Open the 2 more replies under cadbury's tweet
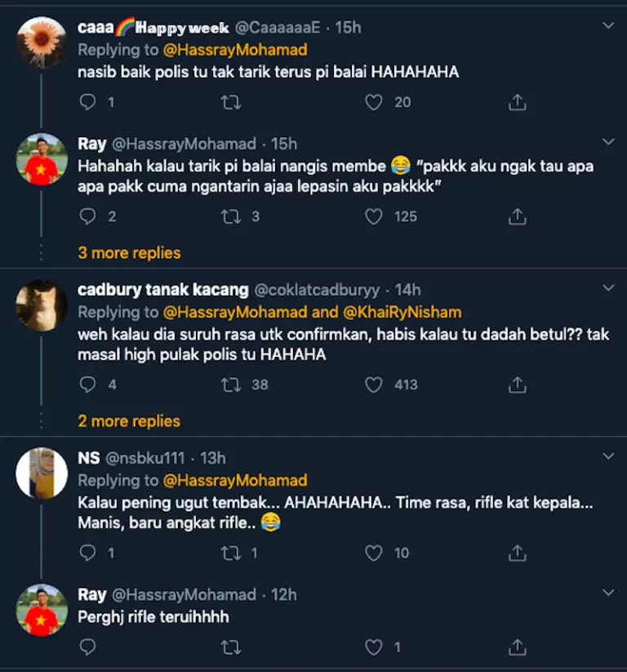This screenshot has width=627, height=672. pos(128,421)
